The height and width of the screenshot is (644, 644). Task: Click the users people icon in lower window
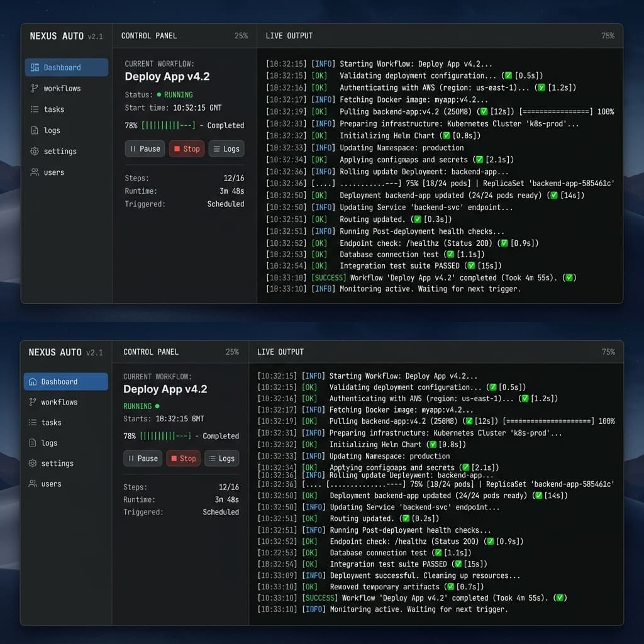(33, 484)
